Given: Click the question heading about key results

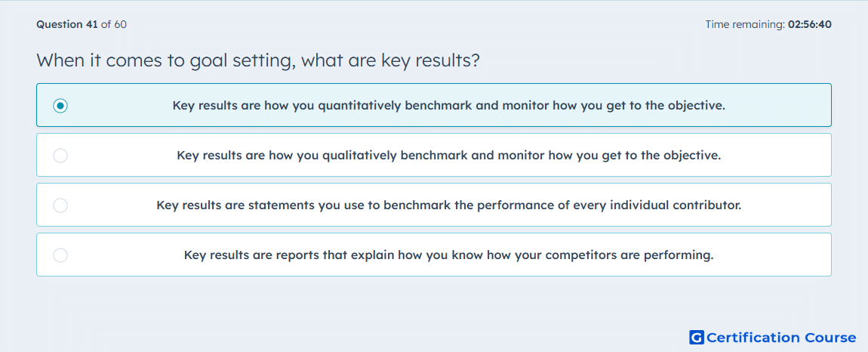Looking at the screenshot, I should point(258,60).
